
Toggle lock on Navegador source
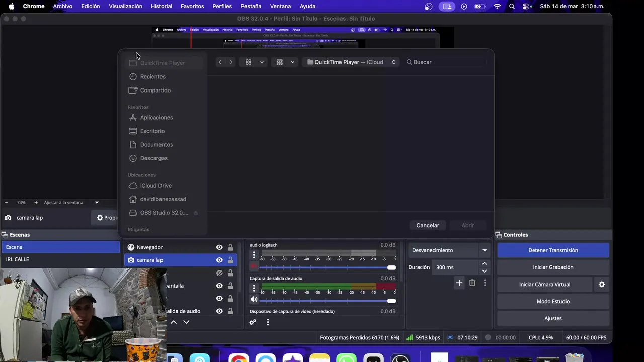[x=230, y=247]
